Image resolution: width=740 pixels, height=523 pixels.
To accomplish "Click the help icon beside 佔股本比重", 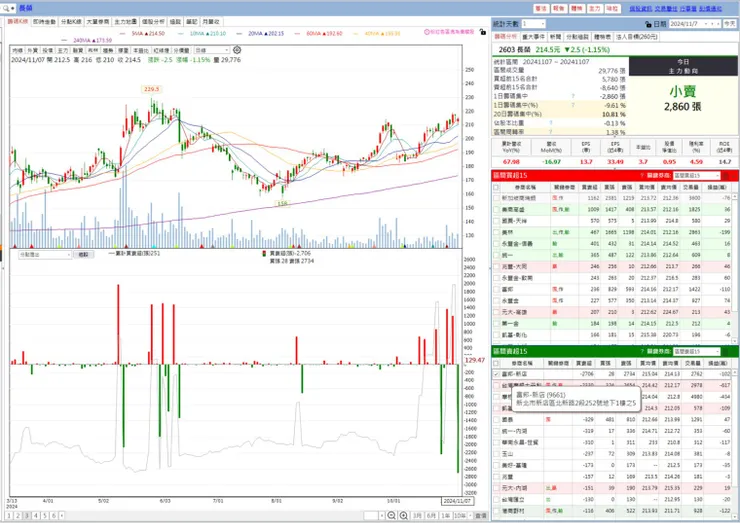I will pos(551,123).
